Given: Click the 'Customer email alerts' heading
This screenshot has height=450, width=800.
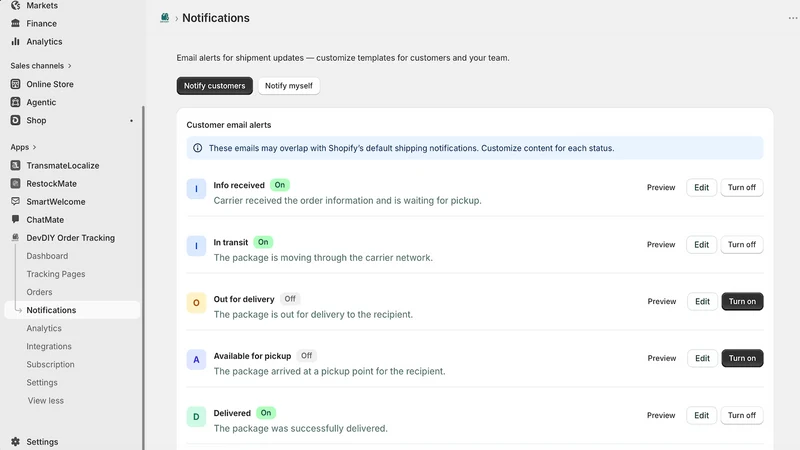Looking at the screenshot, I should pos(229,124).
